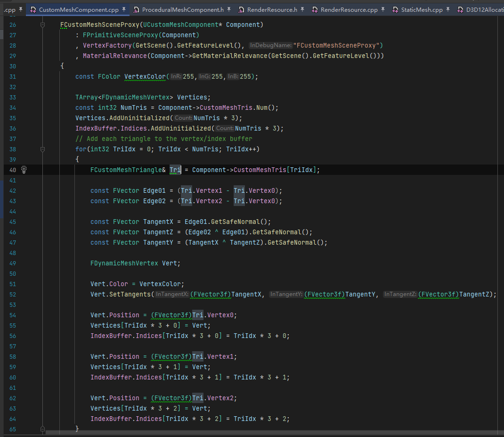Click the InTangentY parameter hint
Screen dimensions: 504x437
[x=286, y=295]
